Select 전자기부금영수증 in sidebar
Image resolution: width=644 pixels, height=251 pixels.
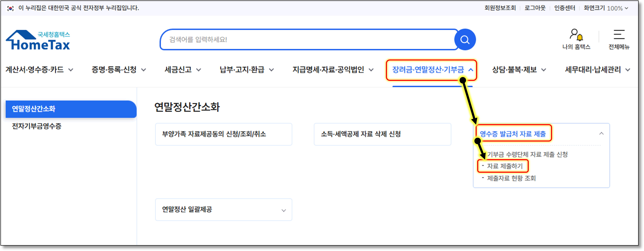[37, 126]
